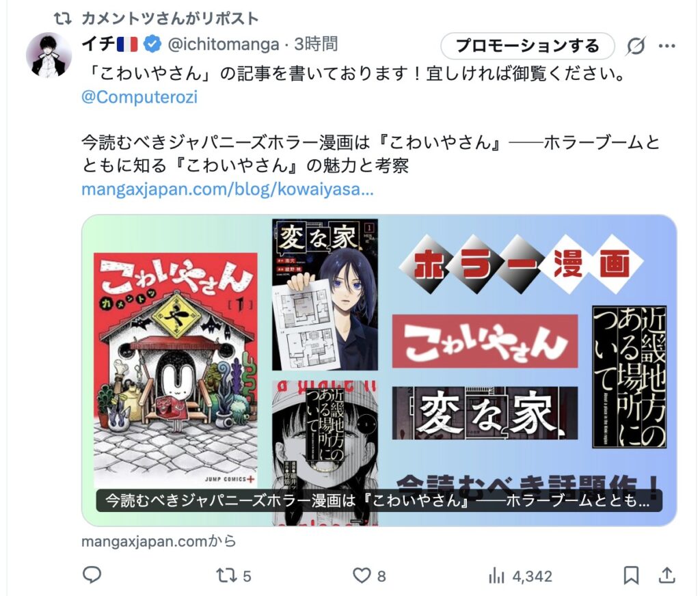Image resolution: width=700 pixels, height=596 pixels.
Task: Click the プロモーションする button
Action: click(x=528, y=46)
